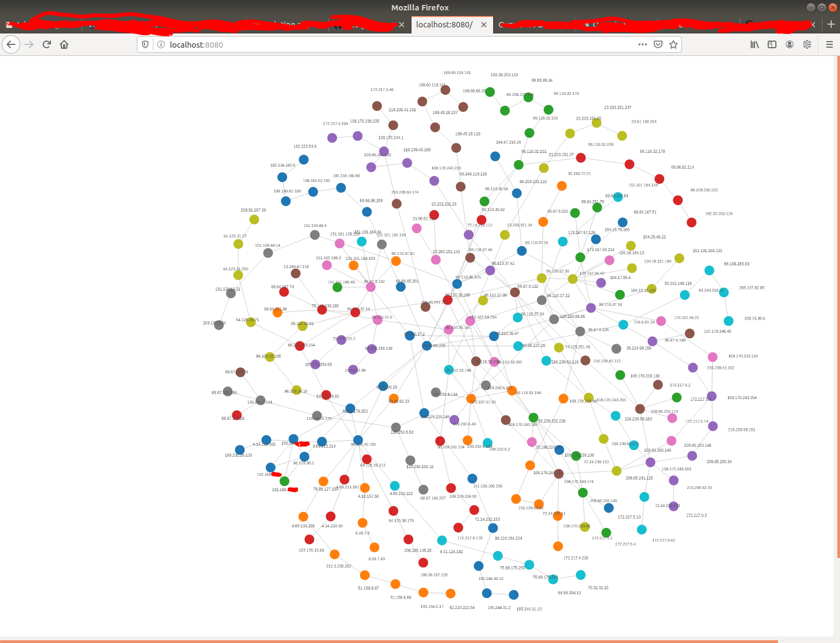
Task: Bookmark this page with the star
Action: [x=673, y=44]
